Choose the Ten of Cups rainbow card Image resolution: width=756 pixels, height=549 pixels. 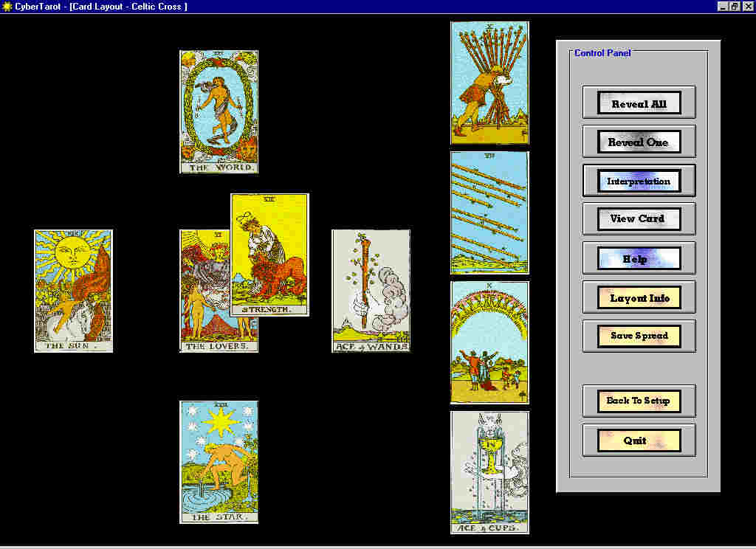click(489, 342)
